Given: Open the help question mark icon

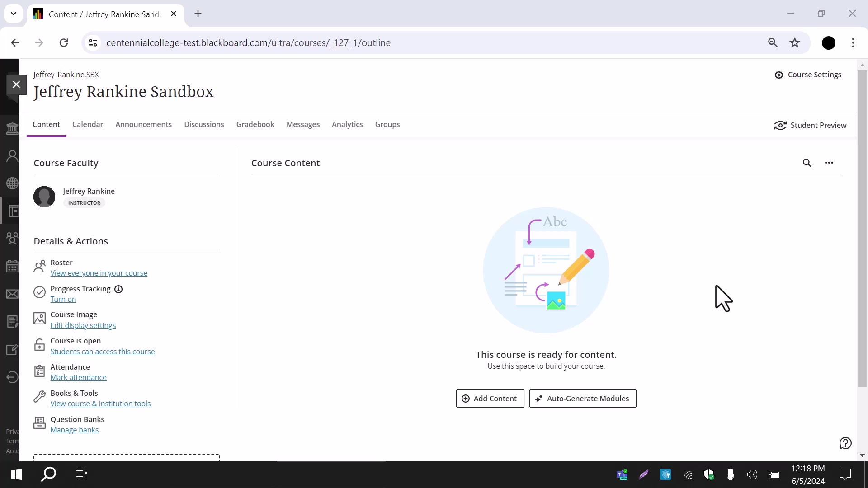Looking at the screenshot, I should 845,443.
